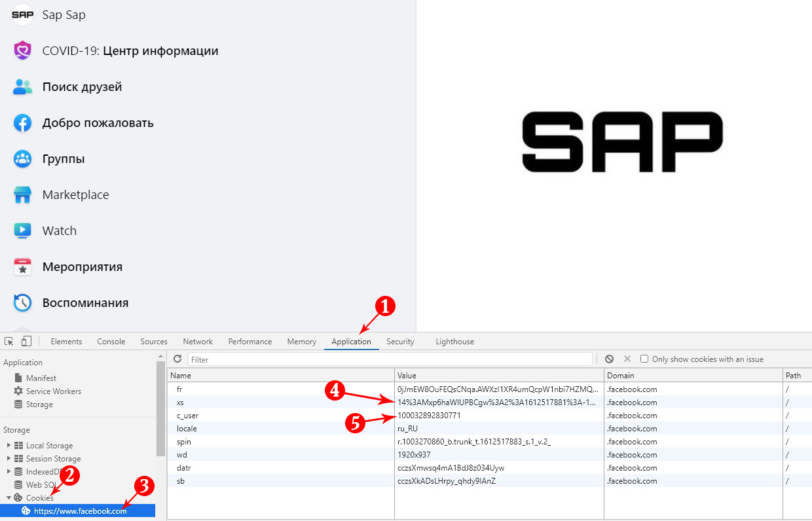
Task: Open the Мероприятия calendar icon
Action: 23,266
